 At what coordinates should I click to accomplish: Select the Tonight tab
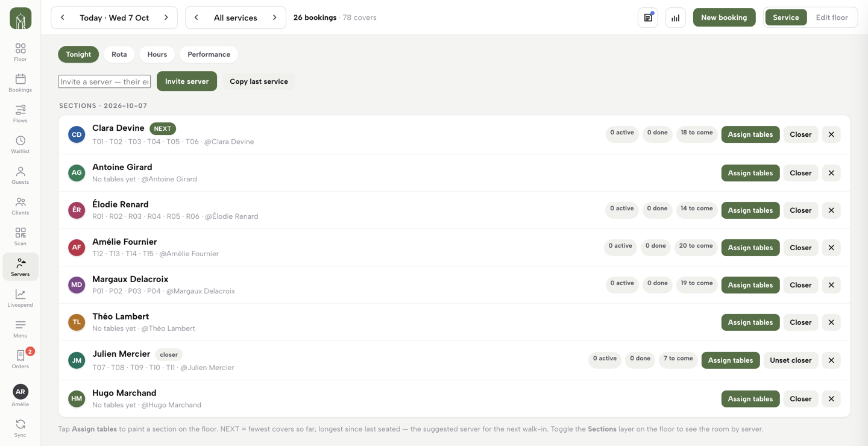point(78,54)
